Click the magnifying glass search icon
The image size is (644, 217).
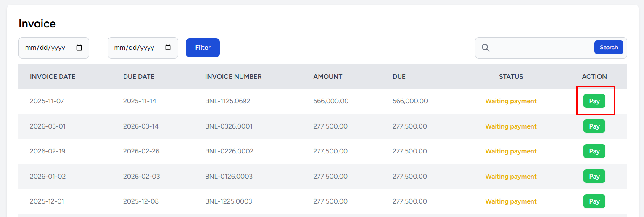coord(486,47)
